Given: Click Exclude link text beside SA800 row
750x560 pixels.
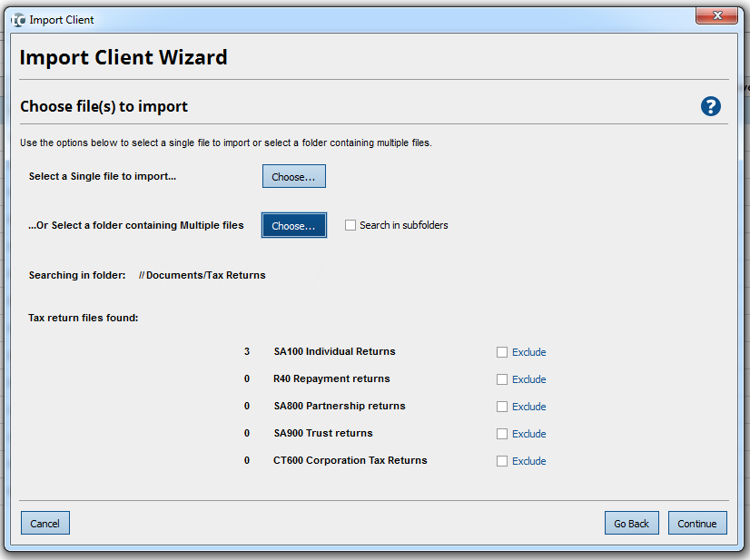Looking at the screenshot, I should [x=529, y=407].
